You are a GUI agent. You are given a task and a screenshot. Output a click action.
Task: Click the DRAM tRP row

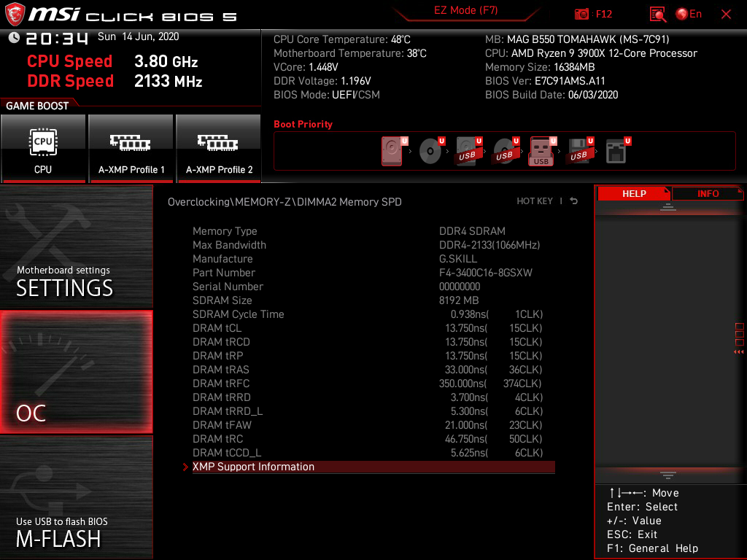[x=373, y=355]
